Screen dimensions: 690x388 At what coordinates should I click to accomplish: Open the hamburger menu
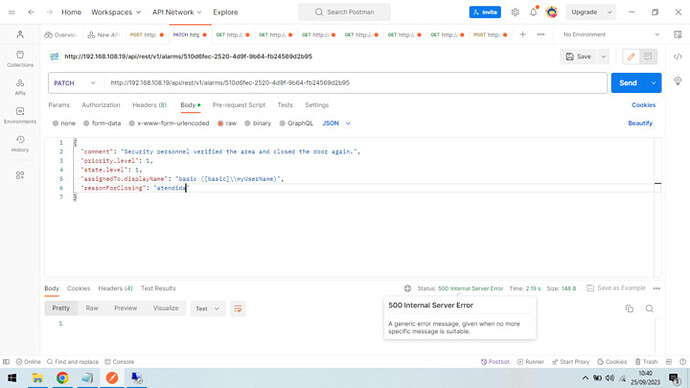point(11,12)
